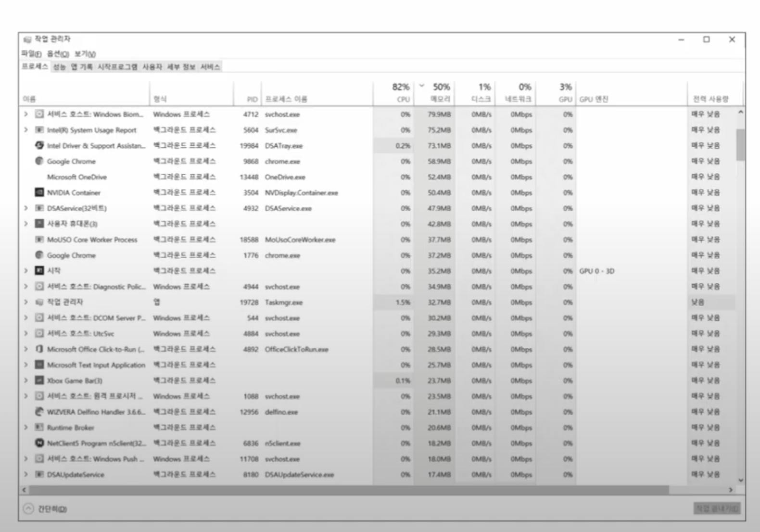Click the Microsoft Text Input Application icon
Screen dimensions: 760x532
coord(39,365)
